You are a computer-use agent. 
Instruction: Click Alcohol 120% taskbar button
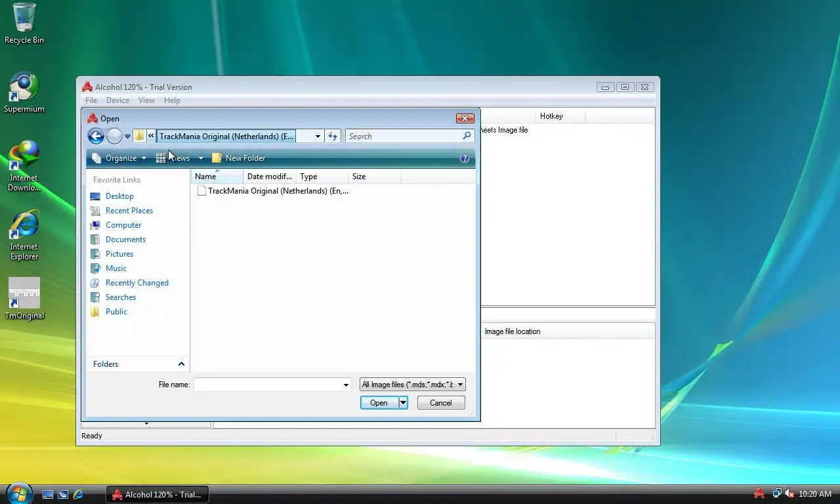pos(157,495)
